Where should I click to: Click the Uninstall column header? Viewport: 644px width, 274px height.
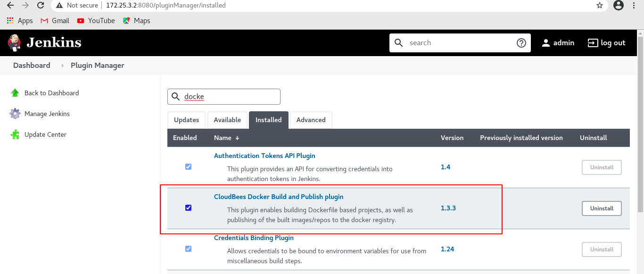pos(594,138)
